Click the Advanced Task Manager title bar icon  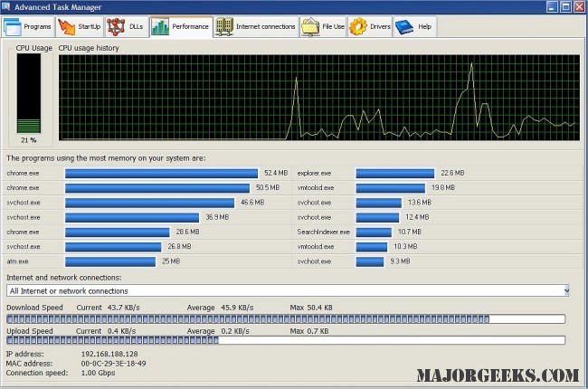[6, 6]
